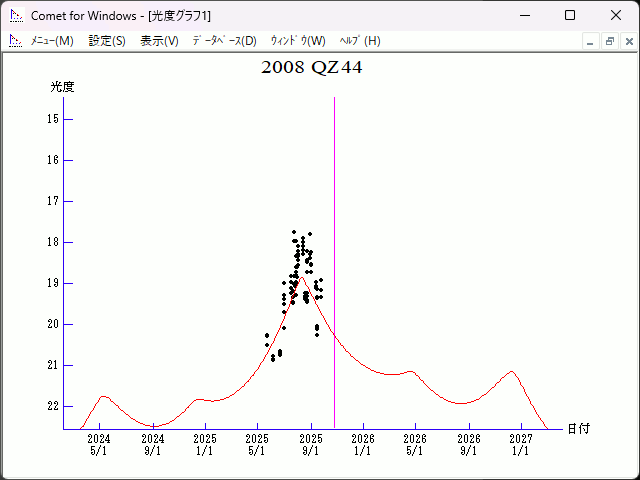Minimize the Comet for Windows main window
The height and width of the screenshot is (480, 640).
coord(524,15)
